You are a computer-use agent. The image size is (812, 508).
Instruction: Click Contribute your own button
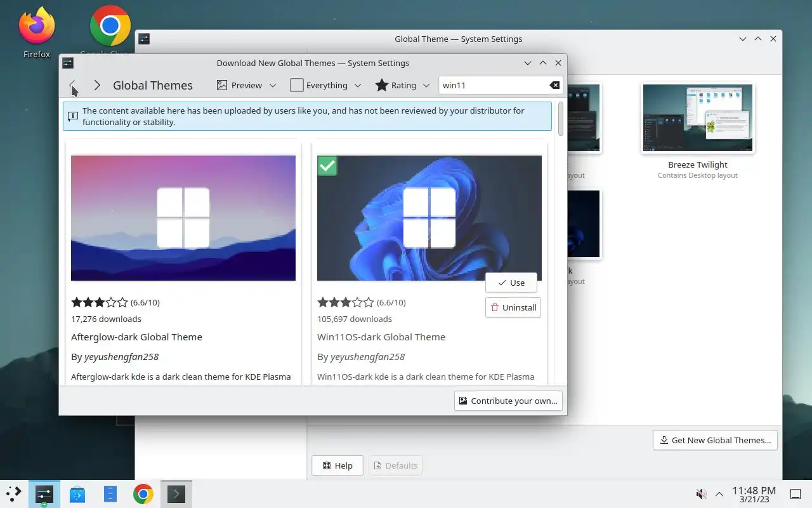point(508,401)
